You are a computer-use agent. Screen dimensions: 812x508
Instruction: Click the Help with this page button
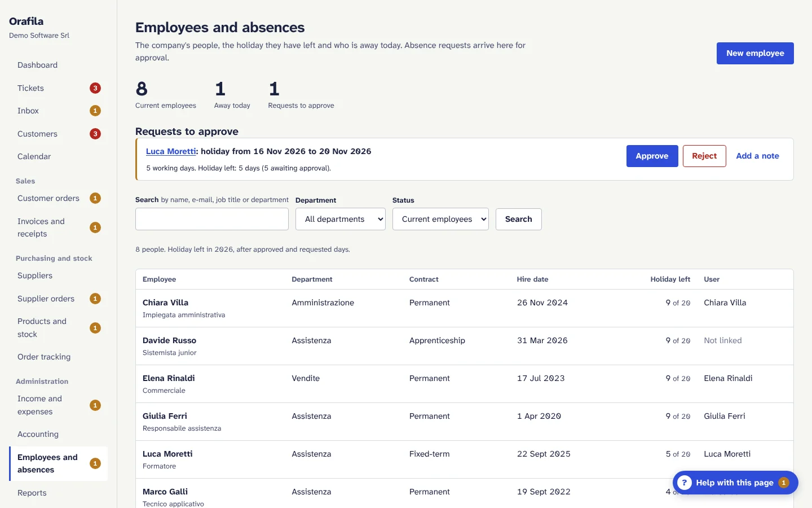(x=735, y=483)
